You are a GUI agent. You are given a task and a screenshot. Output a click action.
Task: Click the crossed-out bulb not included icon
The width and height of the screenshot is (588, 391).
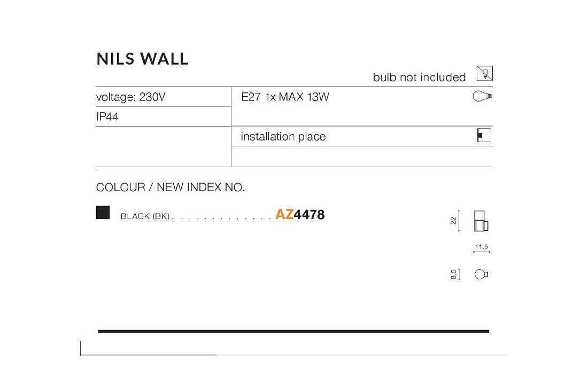click(484, 73)
